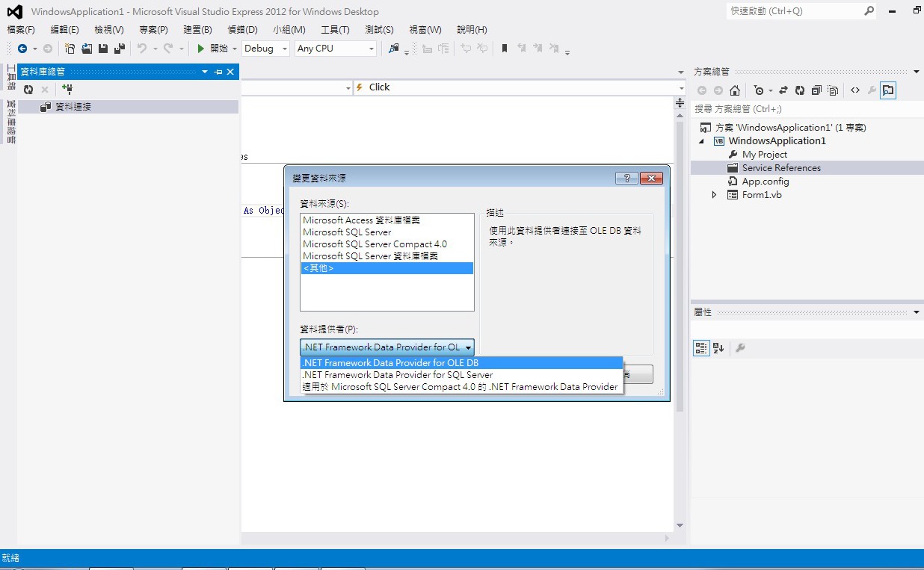Close the 資料庫總管 panel

pos(231,72)
